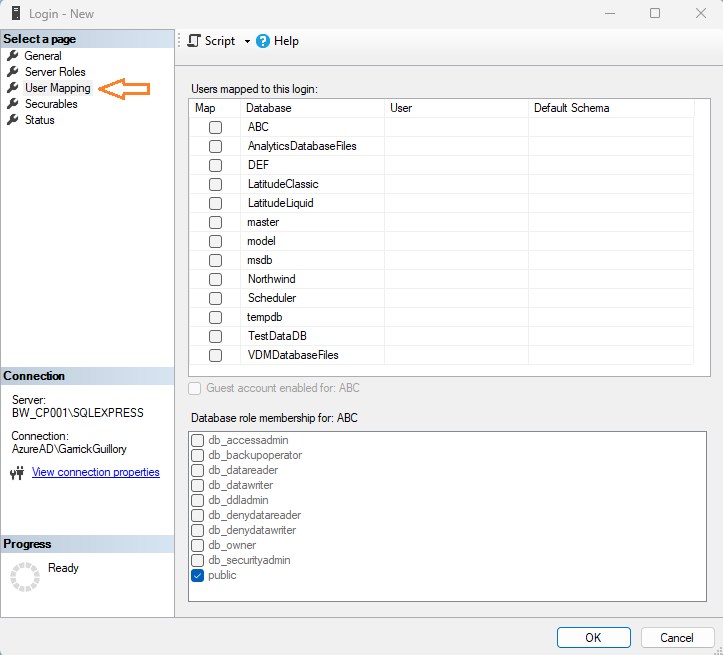Click the server icon in the title bar

coord(16,13)
